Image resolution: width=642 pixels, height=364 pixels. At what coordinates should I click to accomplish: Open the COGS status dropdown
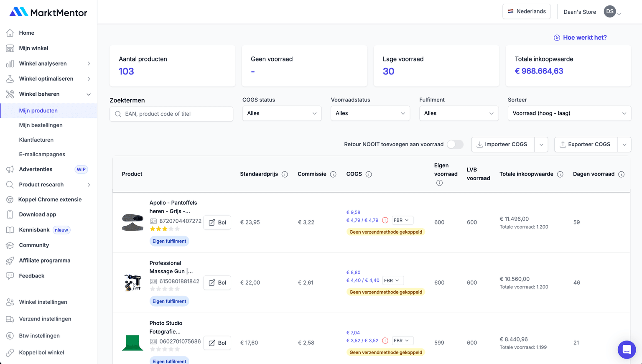(282, 113)
